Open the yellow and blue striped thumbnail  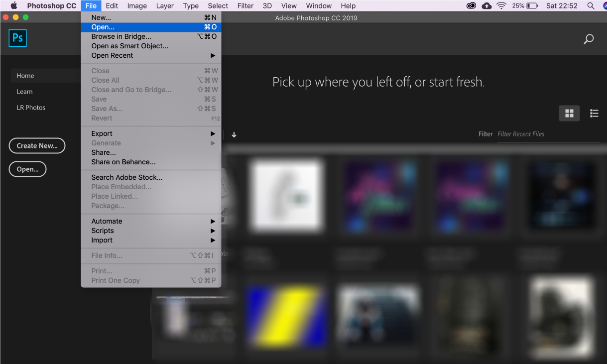point(287,316)
